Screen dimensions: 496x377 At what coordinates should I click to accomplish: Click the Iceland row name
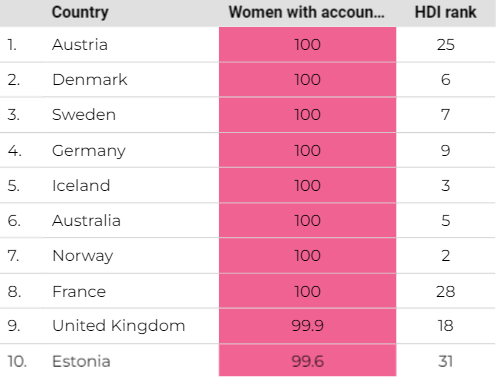click(x=81, y=185)
